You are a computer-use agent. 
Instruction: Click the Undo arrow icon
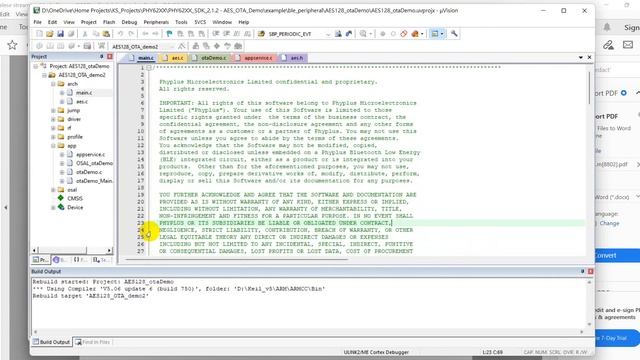click(x=120, y=34)
